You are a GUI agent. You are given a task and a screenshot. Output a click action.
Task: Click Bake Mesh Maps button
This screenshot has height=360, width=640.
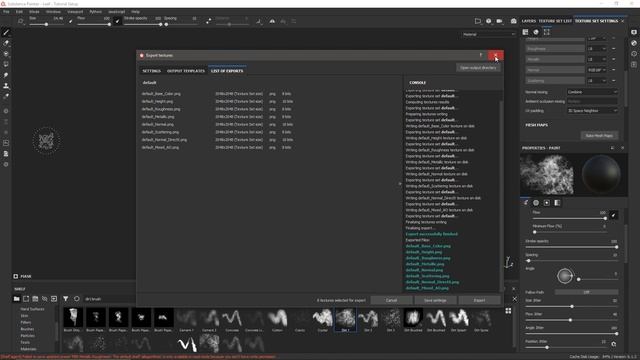point(599,136)
